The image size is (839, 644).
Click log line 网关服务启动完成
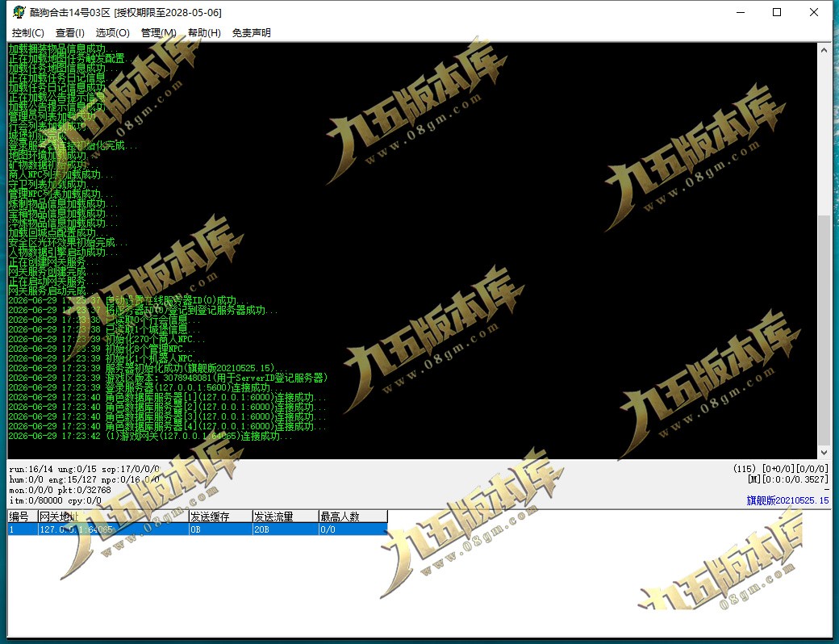pos(53,291)
